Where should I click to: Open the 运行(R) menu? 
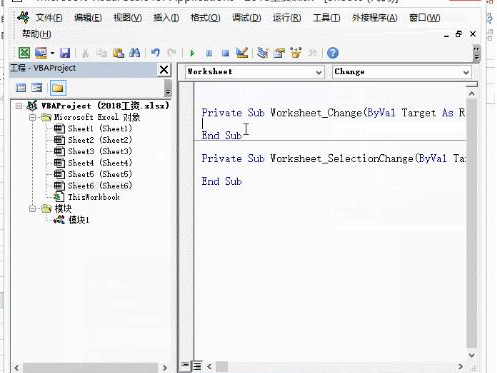287,17
